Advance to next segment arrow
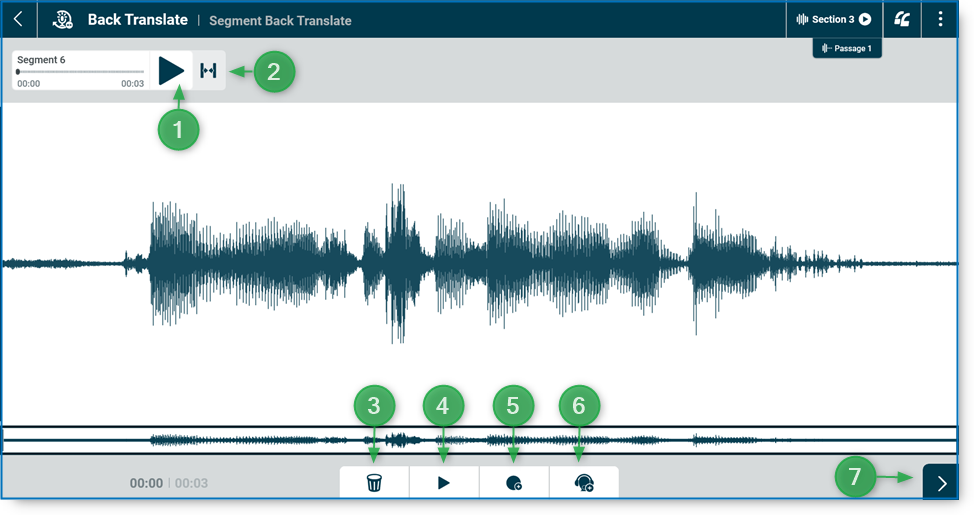 tap(940, 483)
